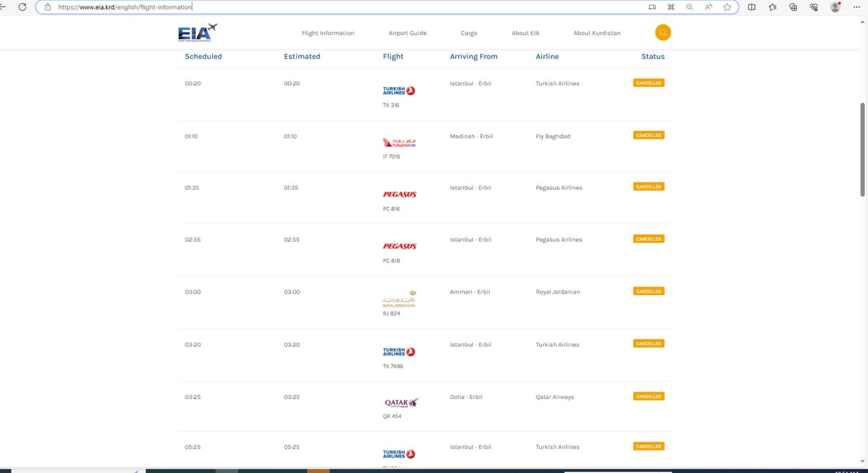
Task: Toggle the split screen icon in the browser toolbar
Action: click(x=751, y=7)
